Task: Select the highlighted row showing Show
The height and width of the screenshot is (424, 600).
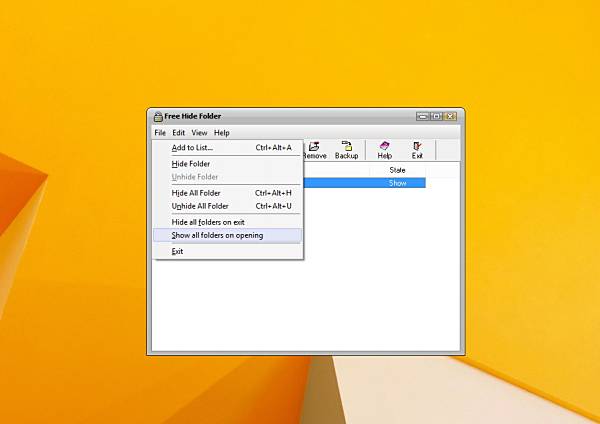Action: 364,183
